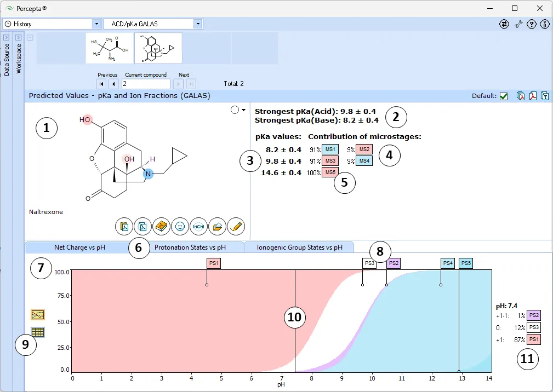Click the single-page PDF export icon
This screenshot has width=553, height=392.
(533, 96)
